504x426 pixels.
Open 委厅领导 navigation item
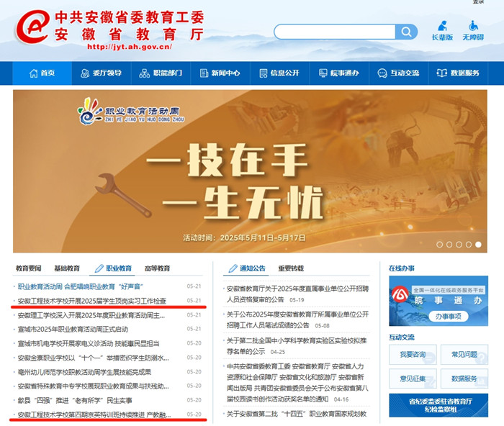(x=101, y=73)
